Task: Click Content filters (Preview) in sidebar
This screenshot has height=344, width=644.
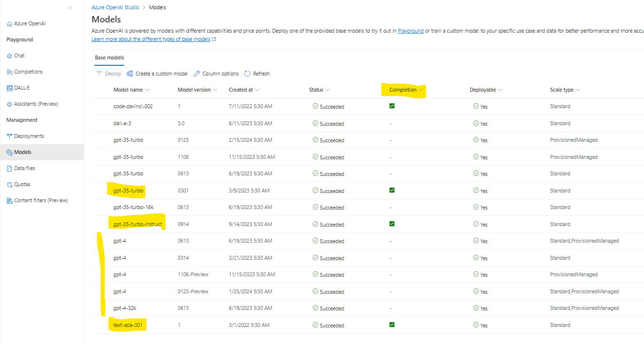Action: (x=41, y=200)
